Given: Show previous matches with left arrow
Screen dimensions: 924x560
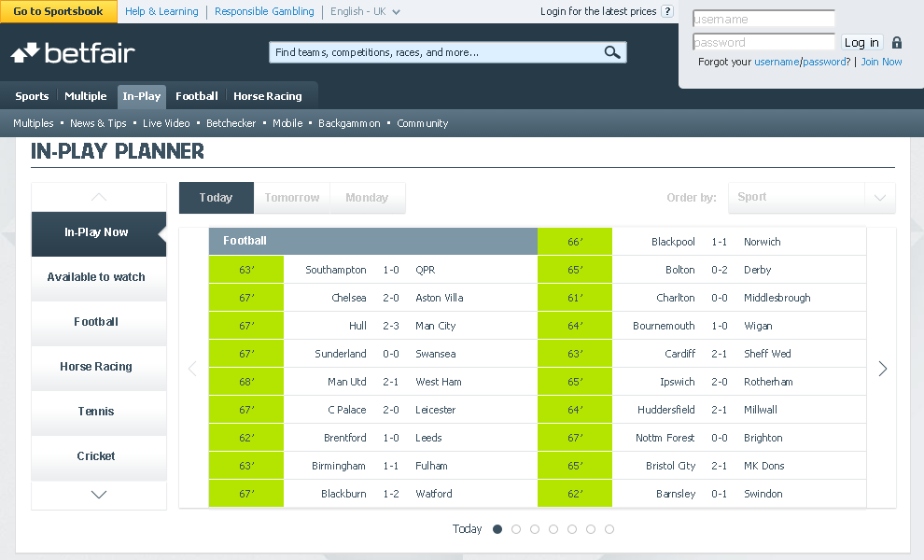Looking at the screenshot, I should (192, 369).
